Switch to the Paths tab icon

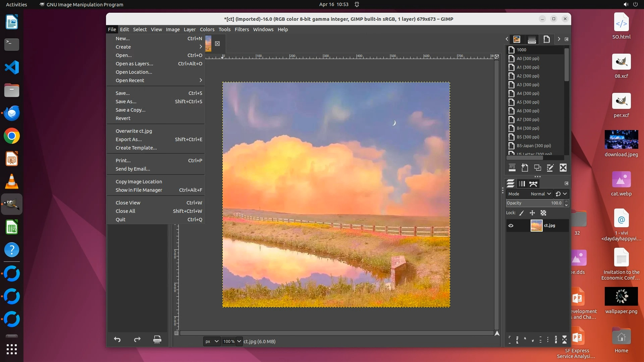pyautogui.click(x=533, y=184)
